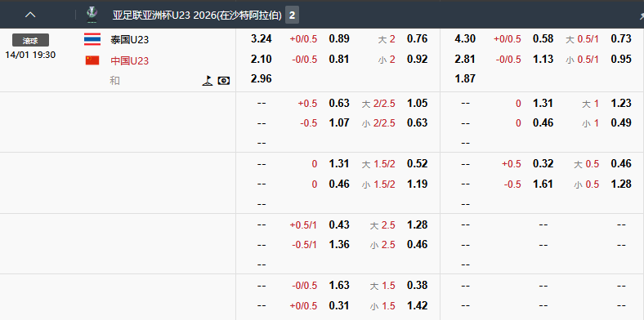Select handicap odds 0.31

(x=339, y=305)
